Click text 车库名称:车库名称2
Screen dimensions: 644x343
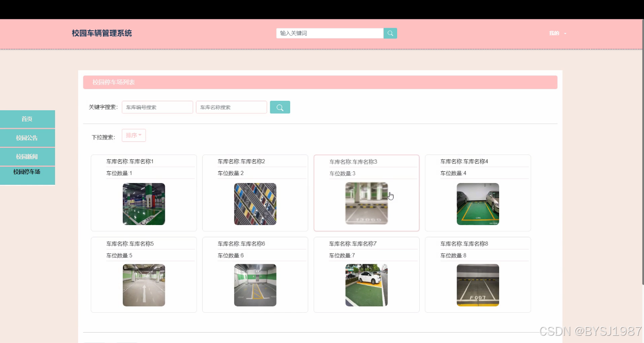click(x=241, y=161)
